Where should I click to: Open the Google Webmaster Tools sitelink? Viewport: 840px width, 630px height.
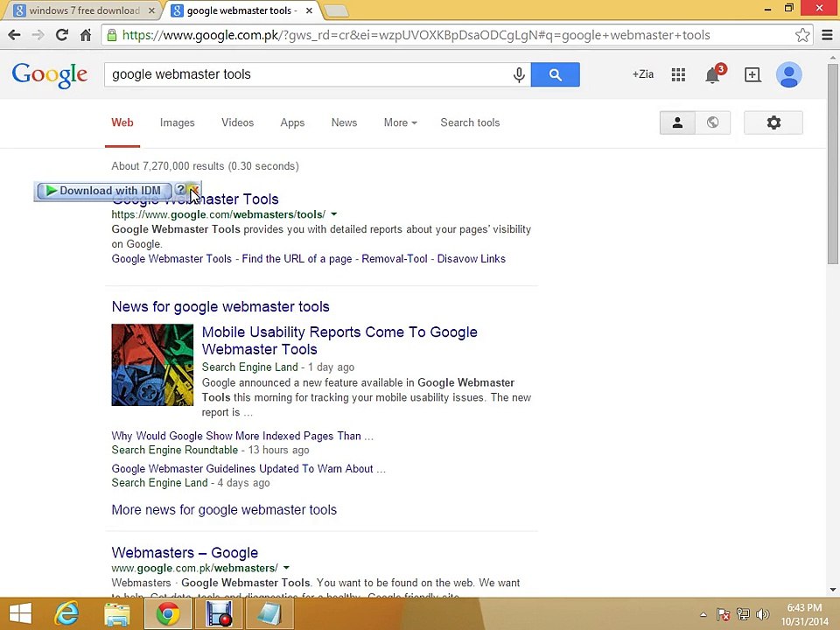coord(171,259)
